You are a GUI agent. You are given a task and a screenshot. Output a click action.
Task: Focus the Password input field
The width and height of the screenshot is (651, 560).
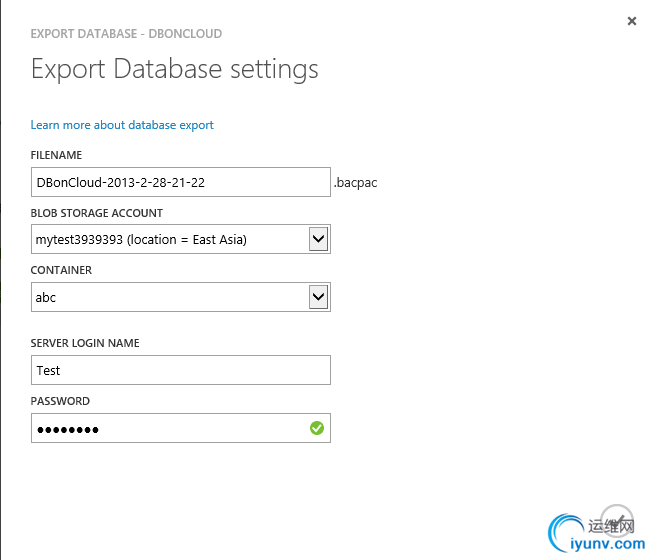click(x=170, y=428)
